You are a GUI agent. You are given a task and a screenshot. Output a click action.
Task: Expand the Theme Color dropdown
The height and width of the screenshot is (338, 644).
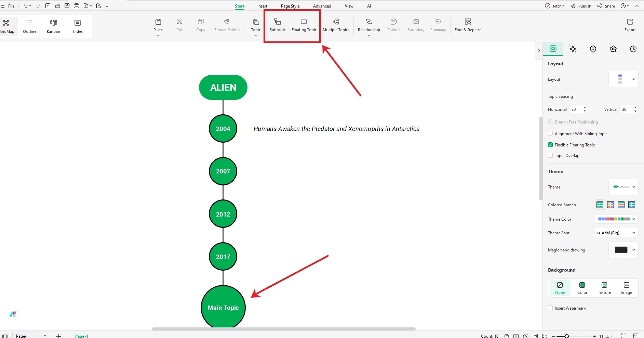(617, 219)
